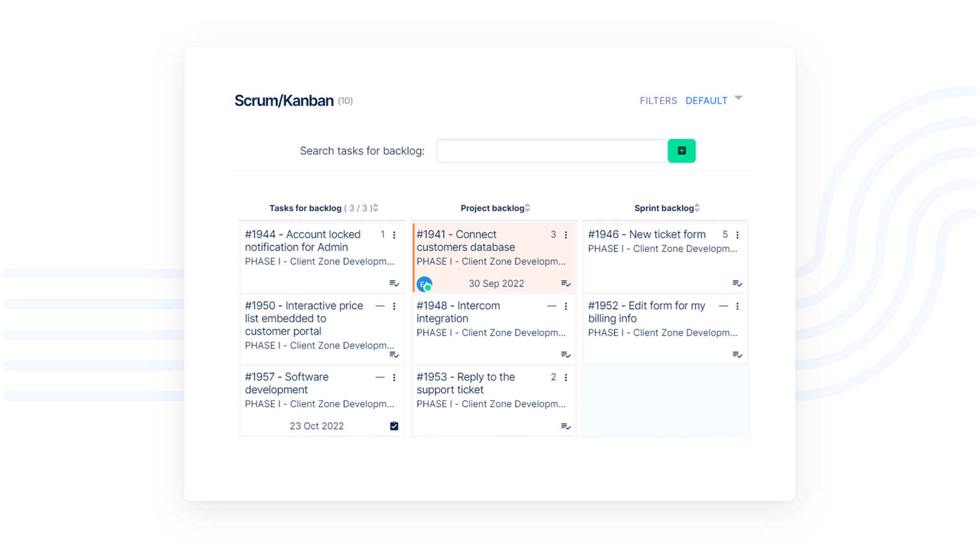Click checklist icon on task #1944

coord(394,283)
